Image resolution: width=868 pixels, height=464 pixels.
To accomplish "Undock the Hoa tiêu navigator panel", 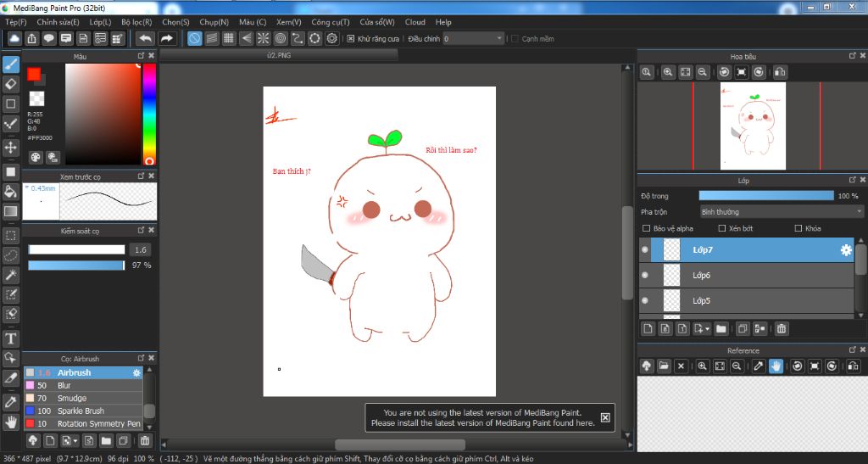I will pos(852,56).
